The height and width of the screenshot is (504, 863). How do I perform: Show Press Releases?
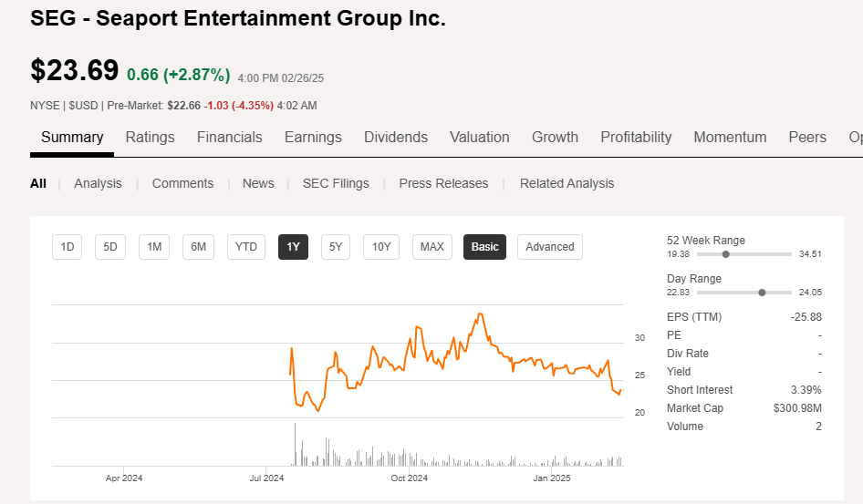[x=443, y=183]
